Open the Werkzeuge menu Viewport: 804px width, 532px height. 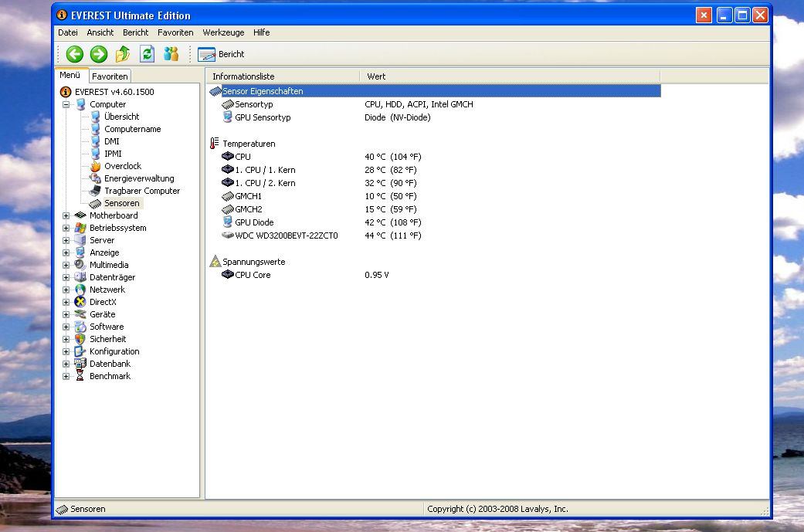tap(223, 32)
